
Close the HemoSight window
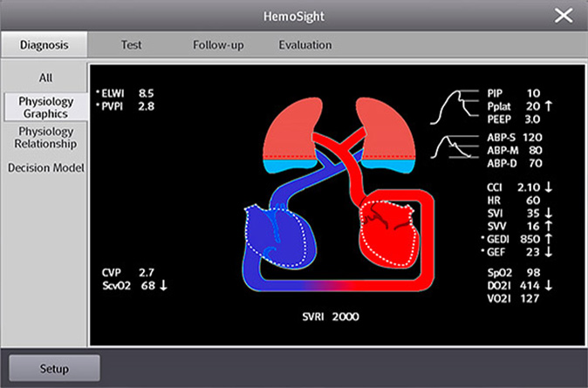564,16
